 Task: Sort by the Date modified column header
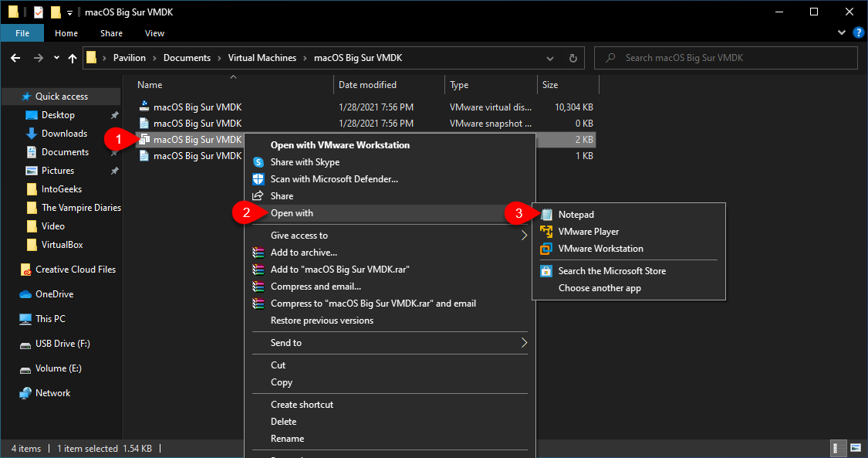pos(389,85)
